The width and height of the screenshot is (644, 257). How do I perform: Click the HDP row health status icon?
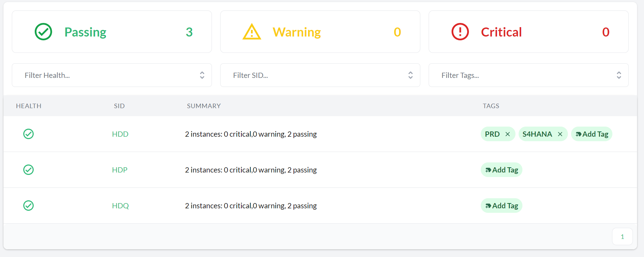tap(28, 170)
